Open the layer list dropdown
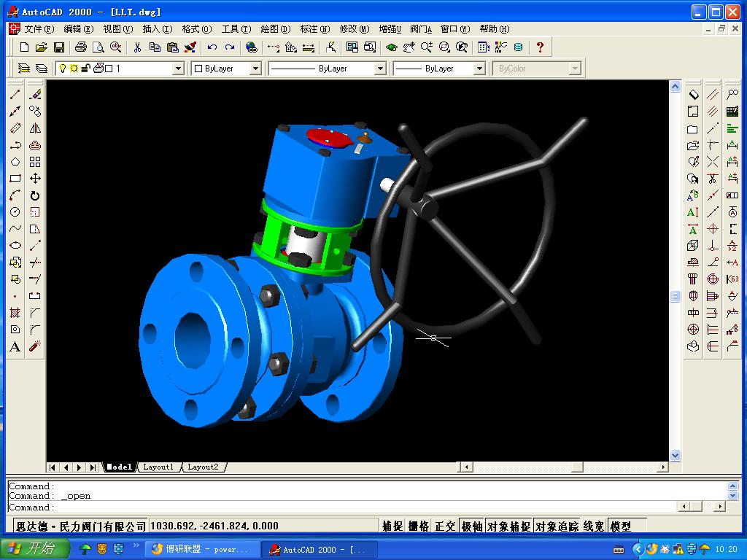747x560 pixels. tap(178, 69)
